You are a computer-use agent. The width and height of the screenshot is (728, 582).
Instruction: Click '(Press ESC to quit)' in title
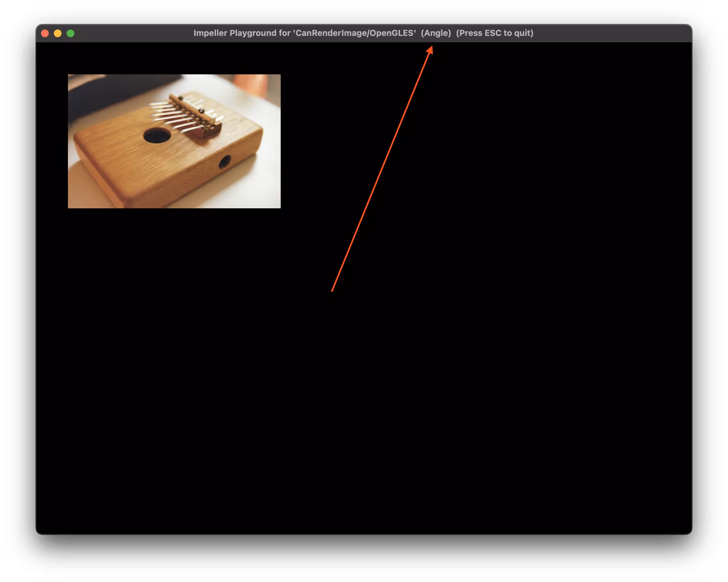[494, 33]
